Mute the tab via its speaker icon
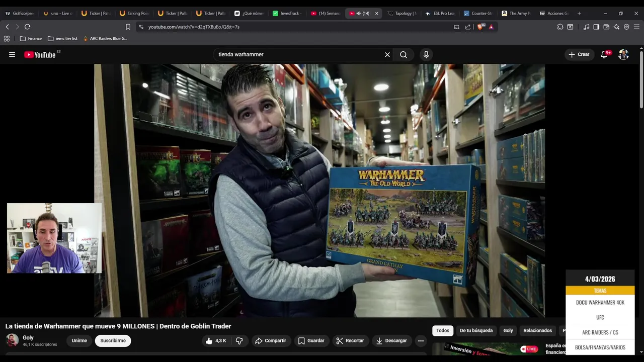The width and height of the screenshot is (644, 362). click(358, 14)
